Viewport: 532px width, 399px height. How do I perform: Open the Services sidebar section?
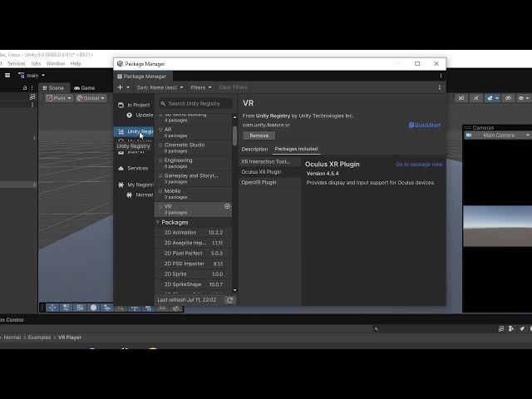coord(133,168)
